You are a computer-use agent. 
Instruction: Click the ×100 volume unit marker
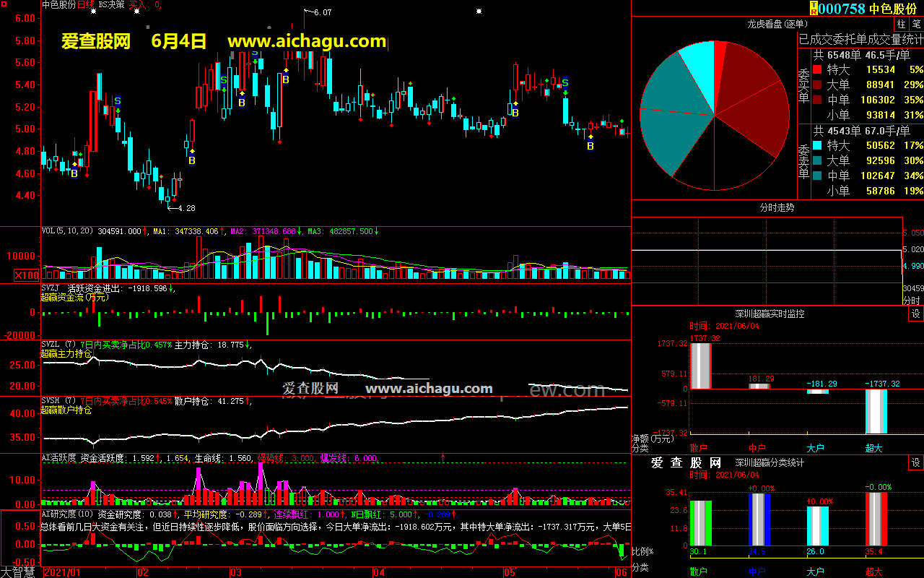[27, 275]
